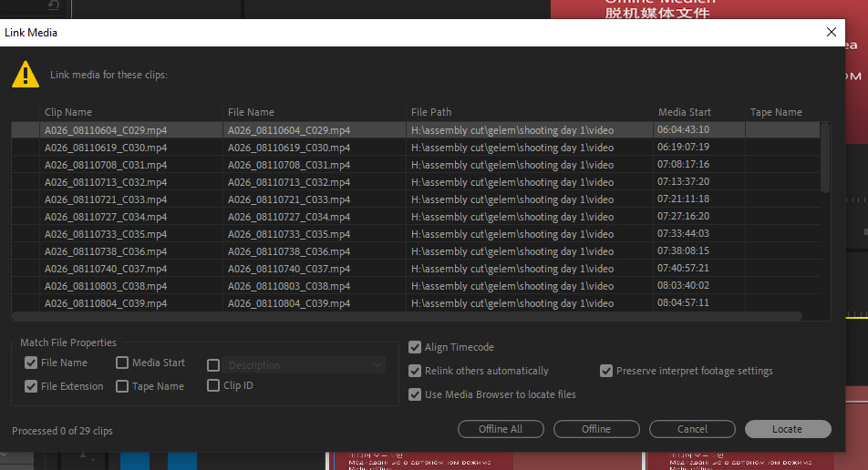The width and height of the screenshot is (868, 470).
Task: Open the Description dropdown
Action: (305, 365)
